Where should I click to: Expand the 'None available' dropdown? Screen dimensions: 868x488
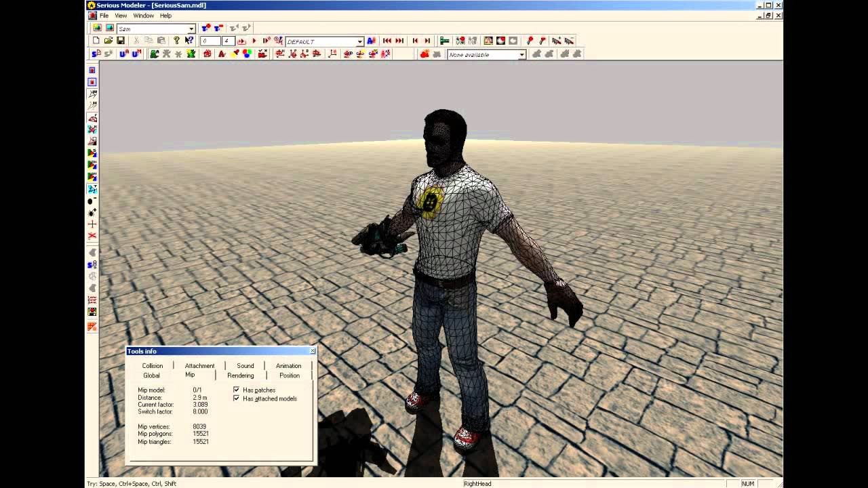(x=522, y=54)
